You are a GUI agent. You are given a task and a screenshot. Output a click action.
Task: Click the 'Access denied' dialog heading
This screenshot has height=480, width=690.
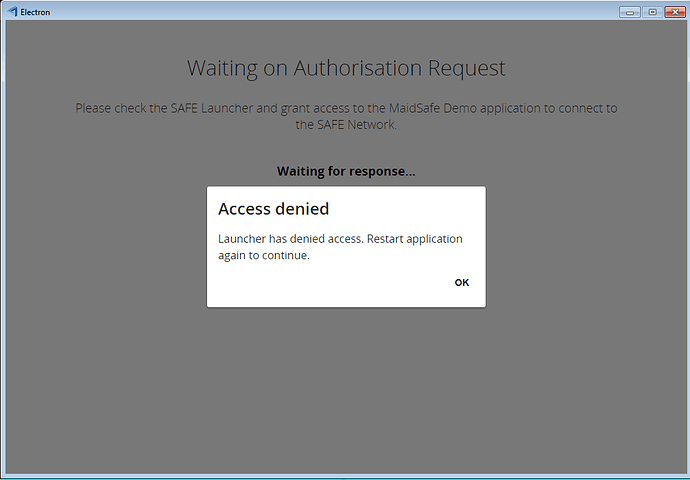click(x=273, y=209)
